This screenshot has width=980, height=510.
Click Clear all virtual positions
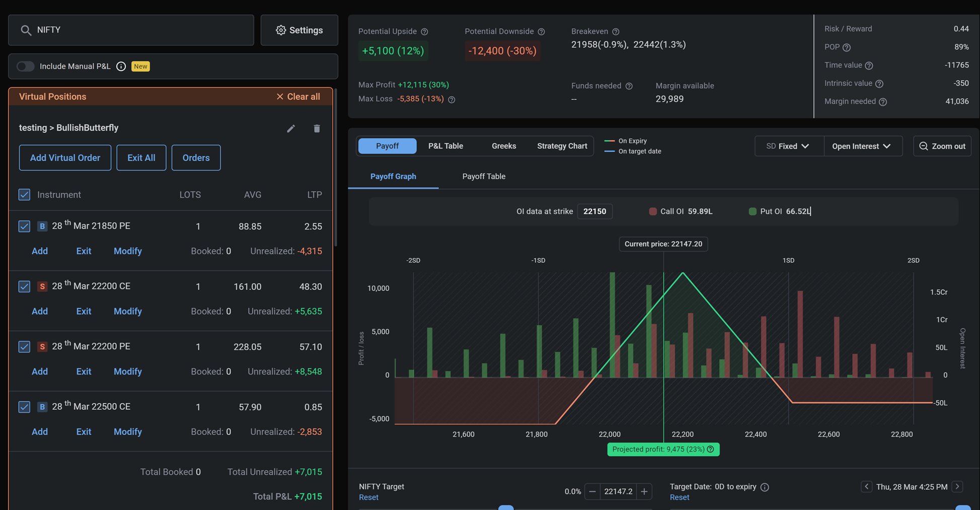pos(298,97)
